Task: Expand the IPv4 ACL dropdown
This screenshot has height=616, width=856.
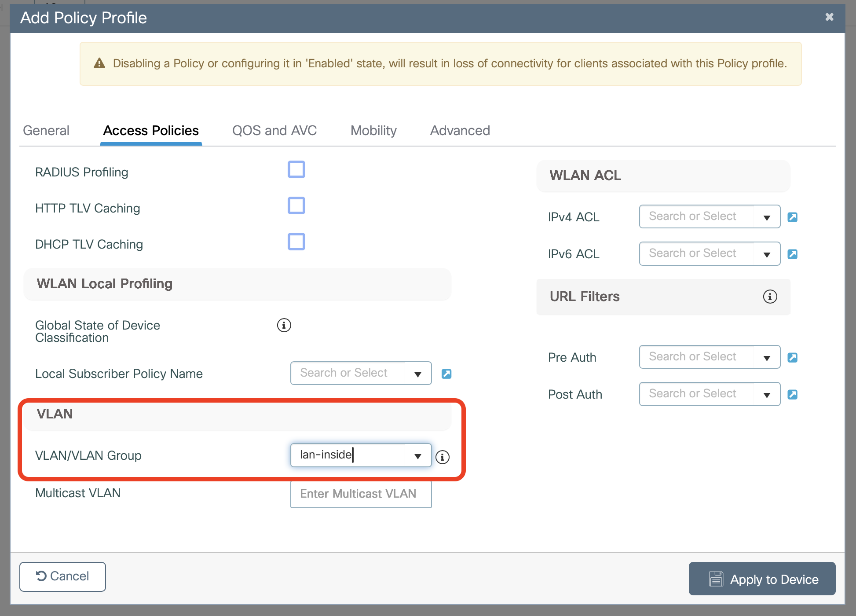Action: tap(767, 217)
